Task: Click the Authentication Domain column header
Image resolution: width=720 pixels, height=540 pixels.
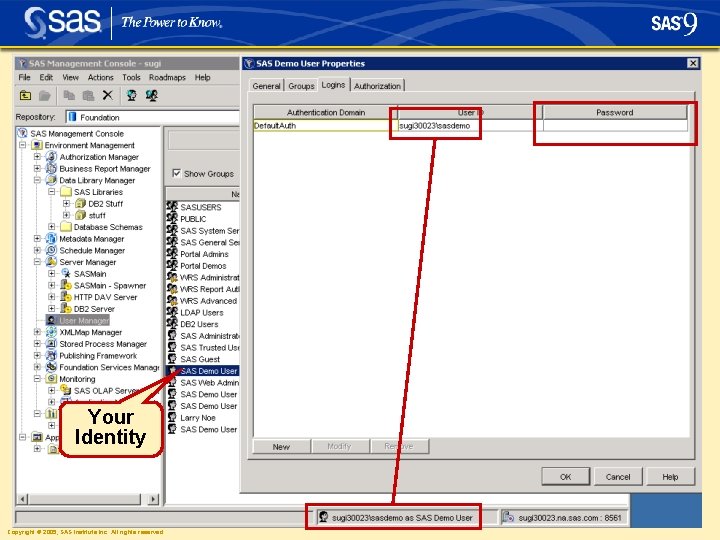Action: pos(326,112)
